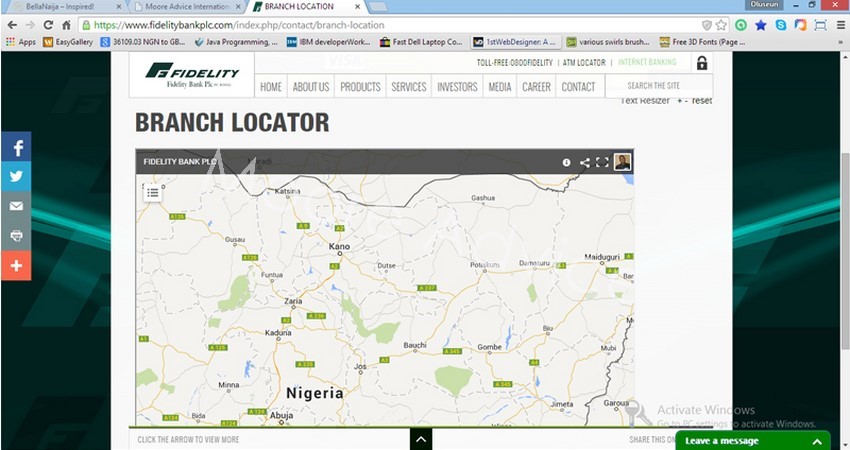Open a new browser tab
The width and height of the screenshot is (850, 450).
pyautogui.click(x=378, y=7)
